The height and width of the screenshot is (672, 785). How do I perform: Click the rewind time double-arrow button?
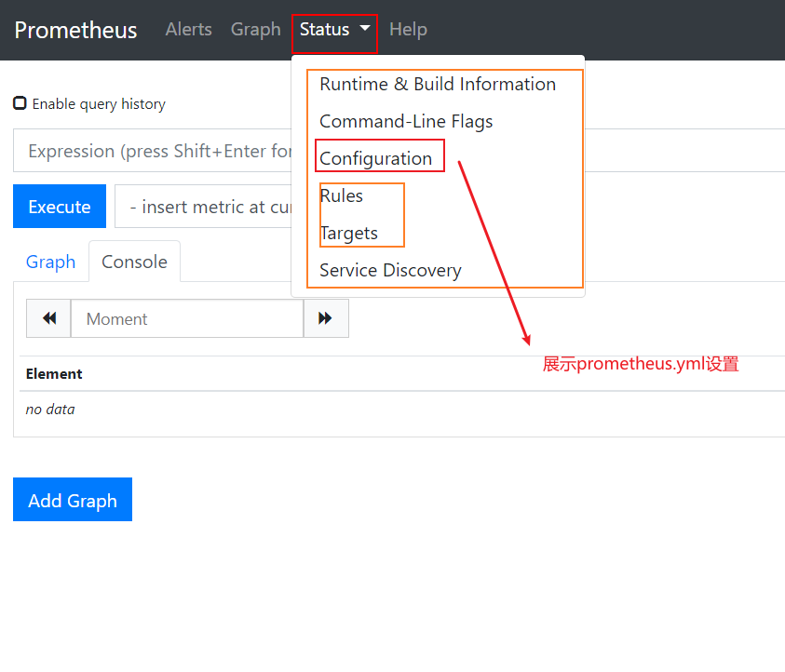[48, 318]
